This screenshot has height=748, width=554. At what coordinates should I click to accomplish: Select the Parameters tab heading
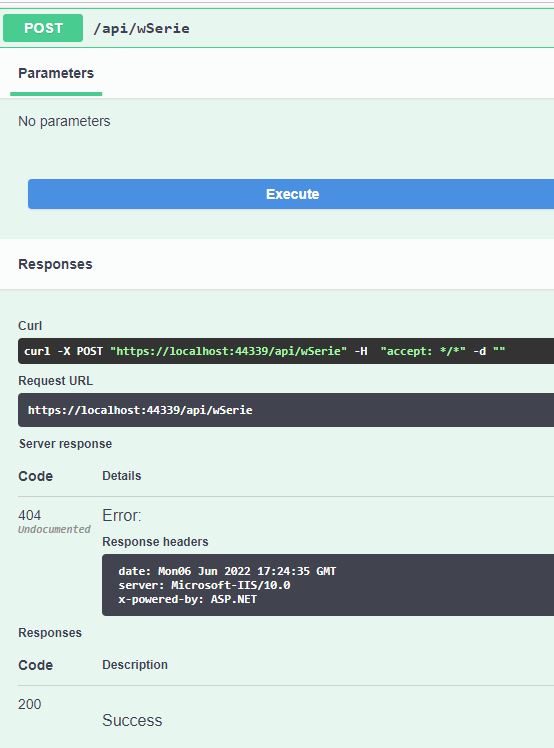(x=56, y=73)
